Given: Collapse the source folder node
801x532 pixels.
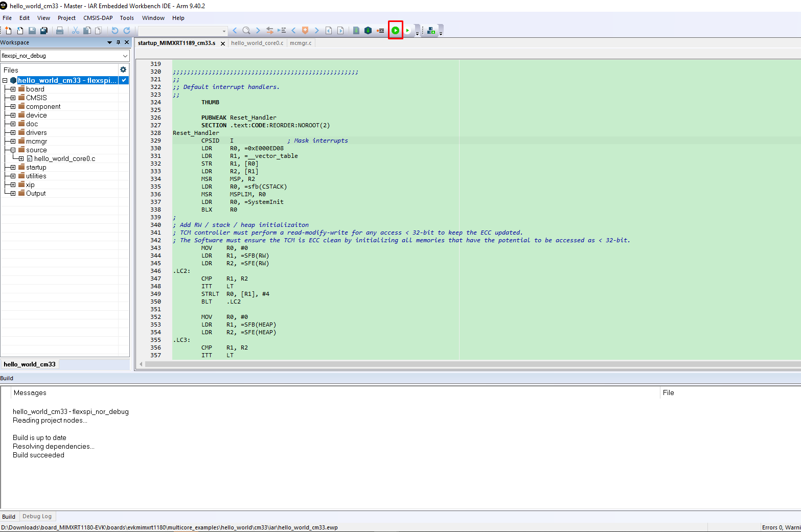Looking at the screenshot, I should click(x=13, y=150).
